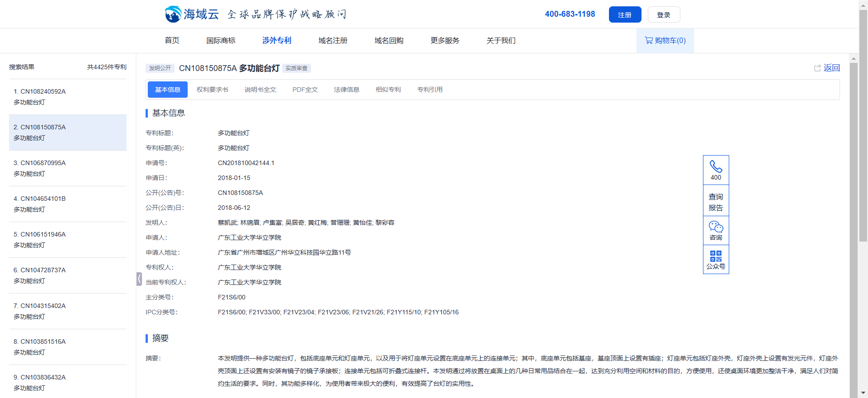The image size is (868, 398).
Task: Open 更多服务 in navigation menu
Action: [445, 41]
